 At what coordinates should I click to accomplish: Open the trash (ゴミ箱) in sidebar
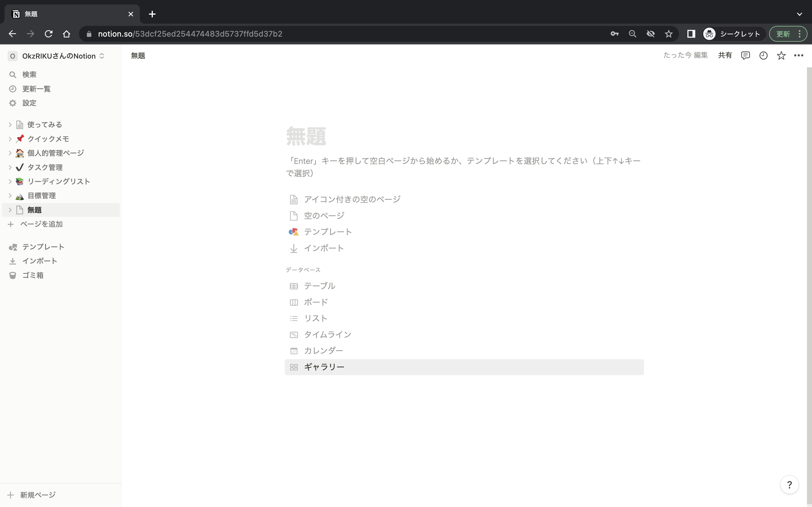(x=32, y=275)
